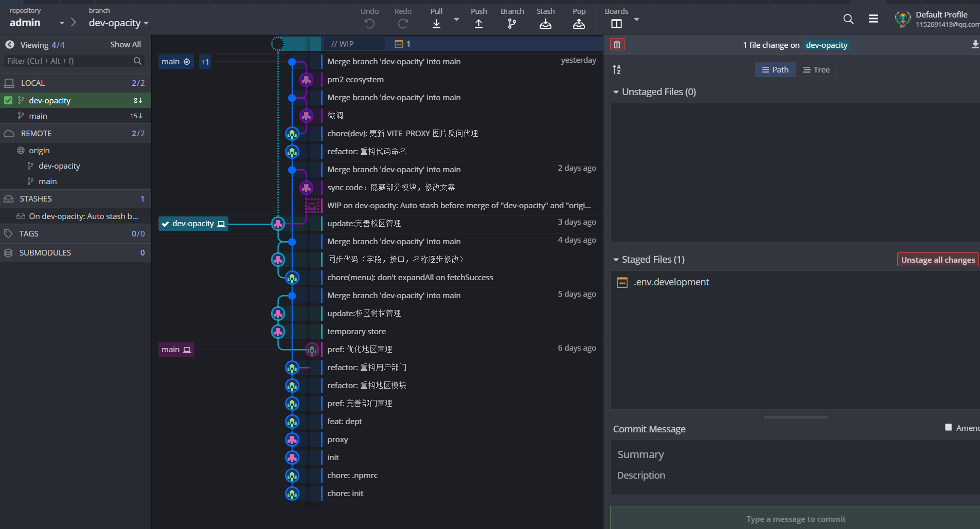
Task: Click the search icon in the filter box
Action: [x=137, y=61]
